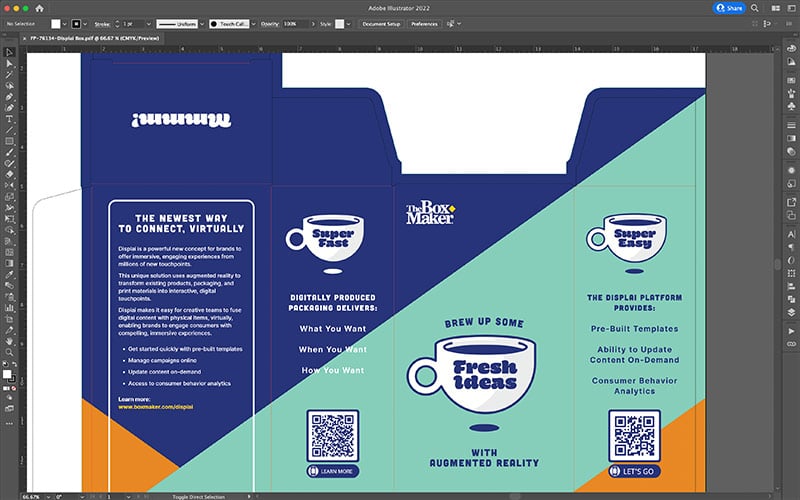Click the Stroke label link
Image resolution: width=800 pixels, height=500 pixels.
coord(102,24)
